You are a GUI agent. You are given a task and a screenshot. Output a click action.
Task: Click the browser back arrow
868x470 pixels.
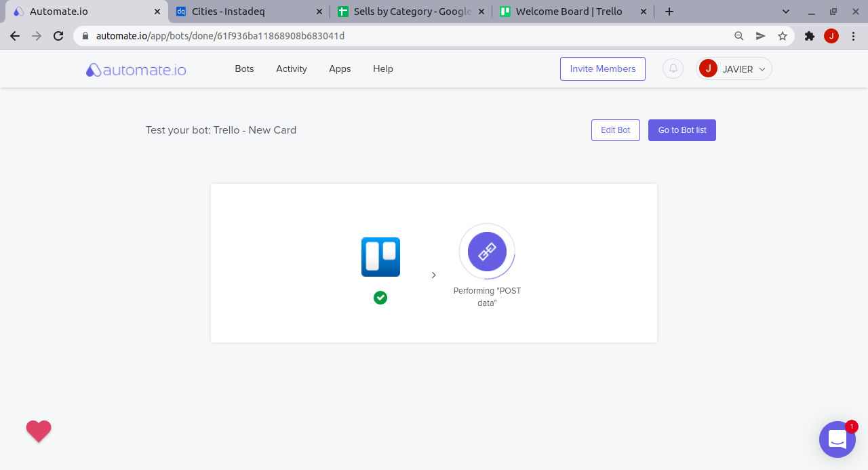[x=15, y=36]
